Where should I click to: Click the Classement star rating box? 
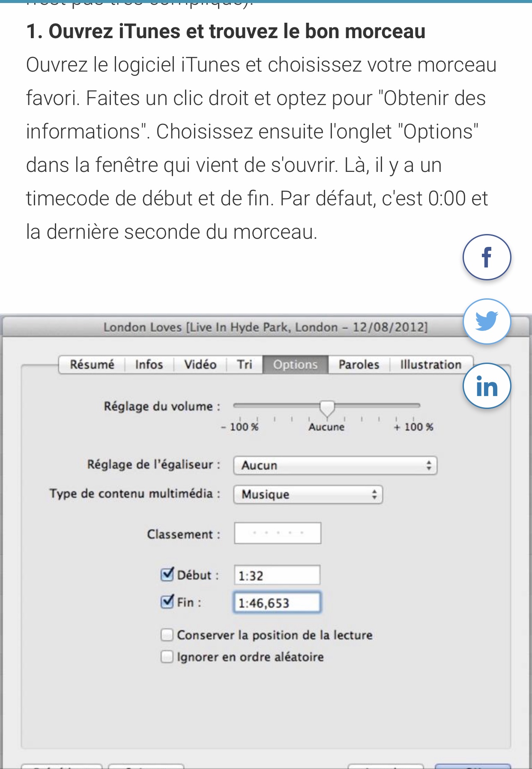point(278,533)
